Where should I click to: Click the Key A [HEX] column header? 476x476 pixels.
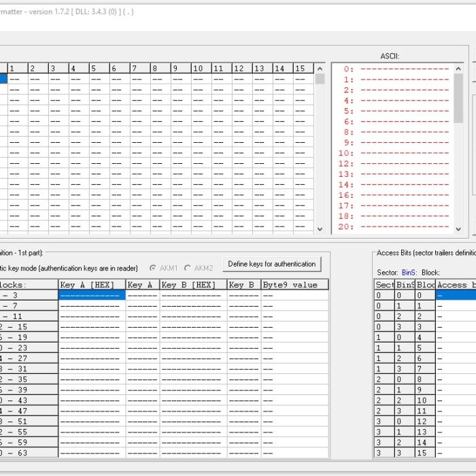pos(92,285)
